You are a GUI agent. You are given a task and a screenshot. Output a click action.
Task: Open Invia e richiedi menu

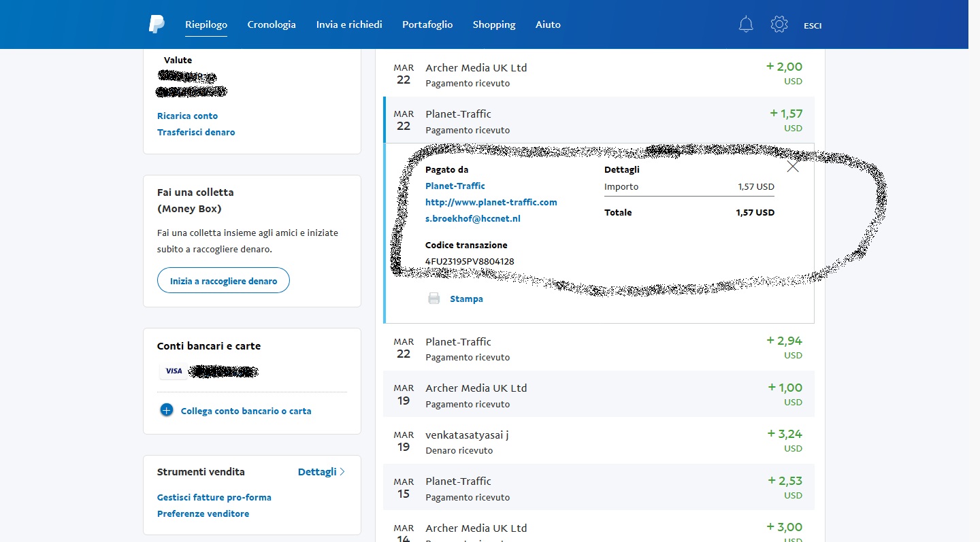(x=349, y=24)
